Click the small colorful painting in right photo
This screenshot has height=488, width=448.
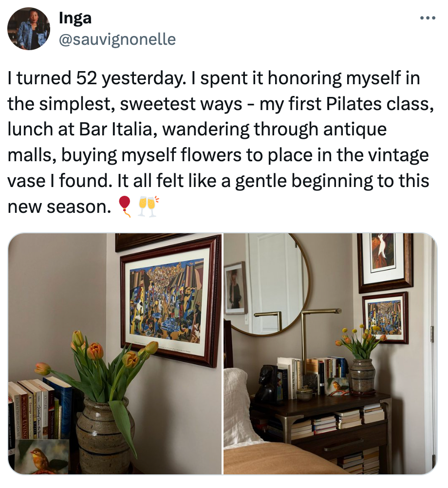pos(385,318)
